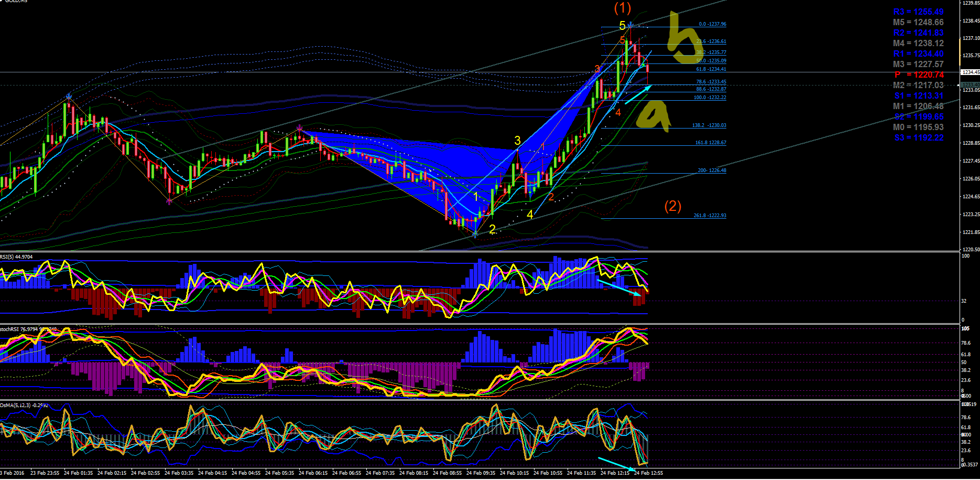Select price scale value 1231.65
980x480 pixels.
tap(971, 108)
